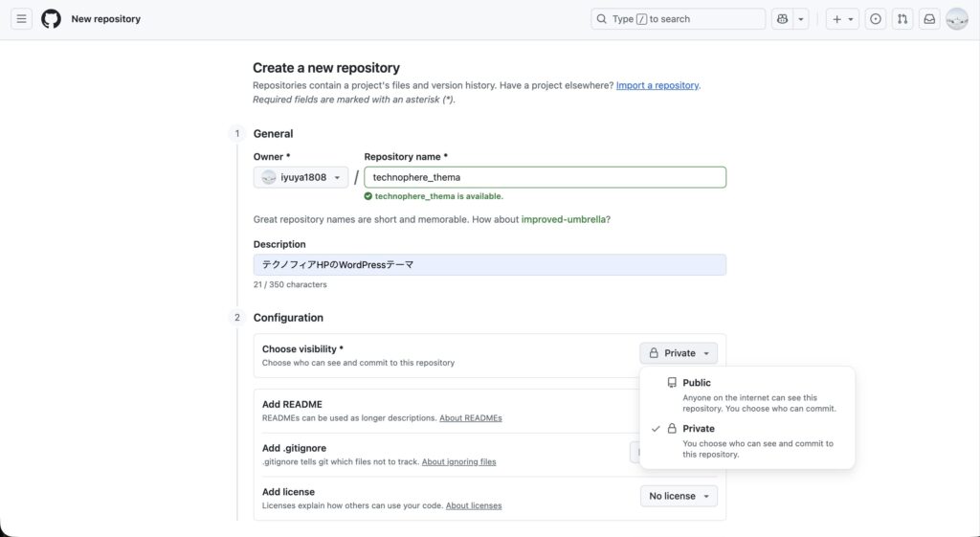Viewport: 980px width, 537px height.
Task: Click the GitHub Octocat logo
Action: tap(51, 19)
